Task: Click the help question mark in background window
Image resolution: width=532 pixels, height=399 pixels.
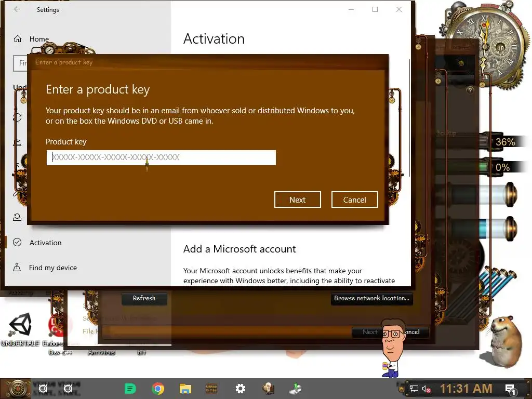Action: [470, 90]
